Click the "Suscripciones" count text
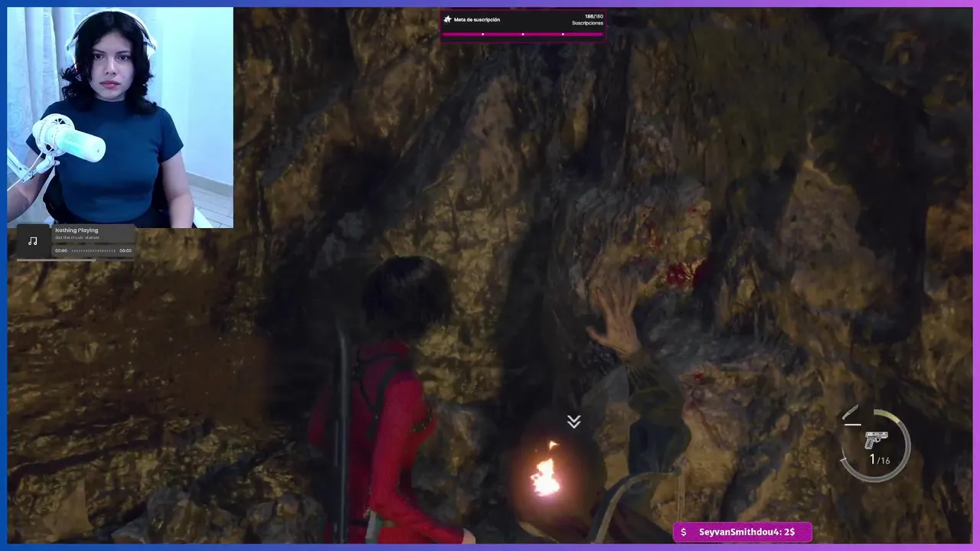 tap(587, 23)
